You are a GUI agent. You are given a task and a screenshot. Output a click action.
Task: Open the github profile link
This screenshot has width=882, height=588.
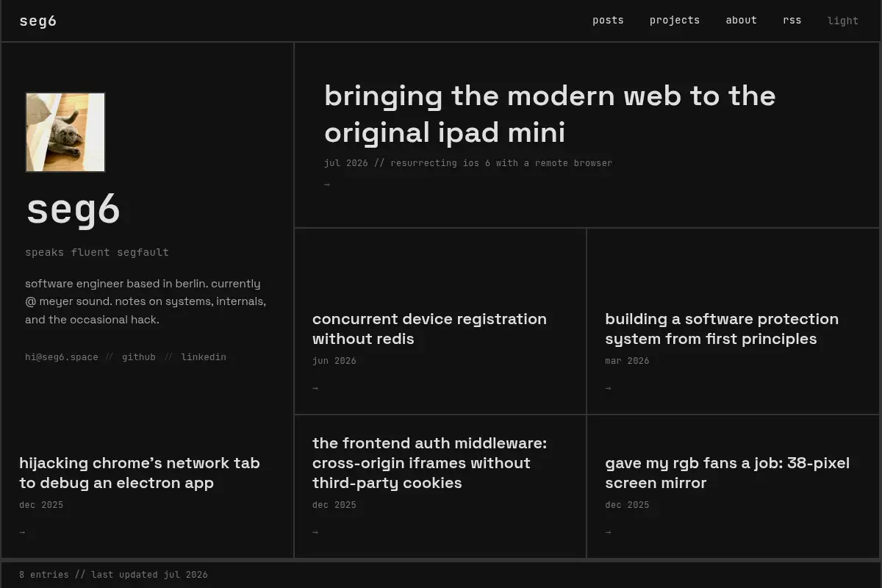139,357
